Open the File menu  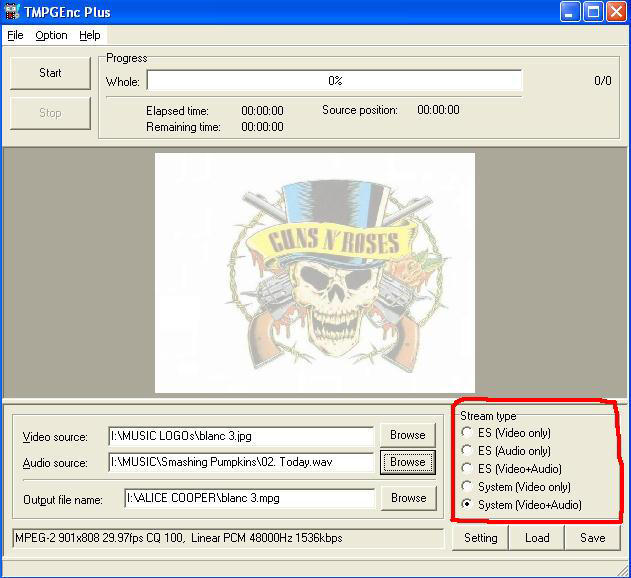tap(15, 35)
